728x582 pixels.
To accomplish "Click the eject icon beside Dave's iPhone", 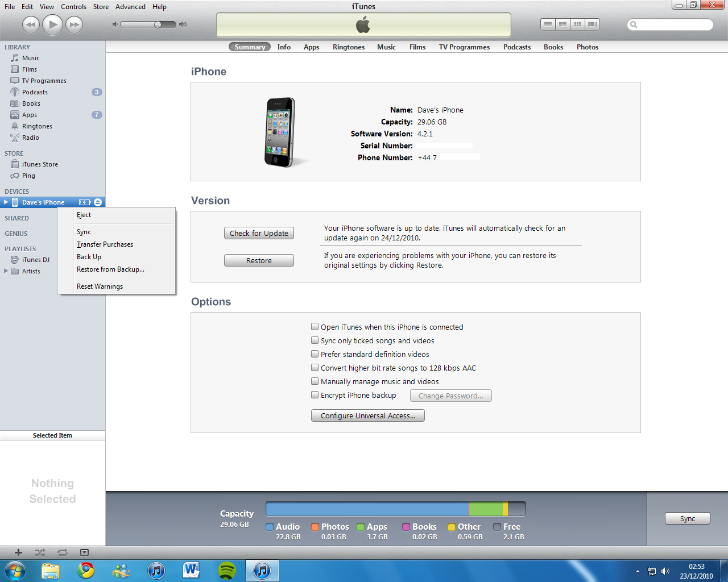I will click(98, 202).
